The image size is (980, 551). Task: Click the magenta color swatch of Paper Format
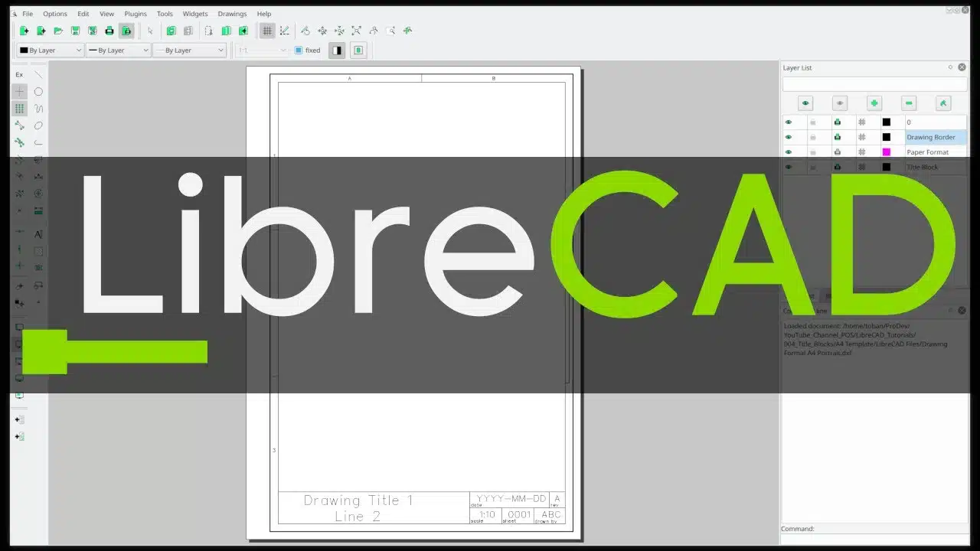click(886, 152)
